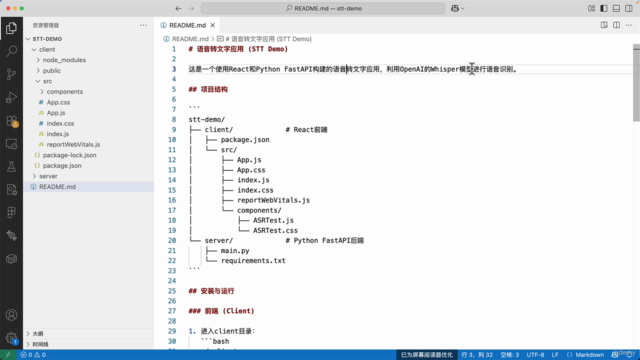Go forward with the right arrow
Screen dimensions: 640x360
[191, 8]
